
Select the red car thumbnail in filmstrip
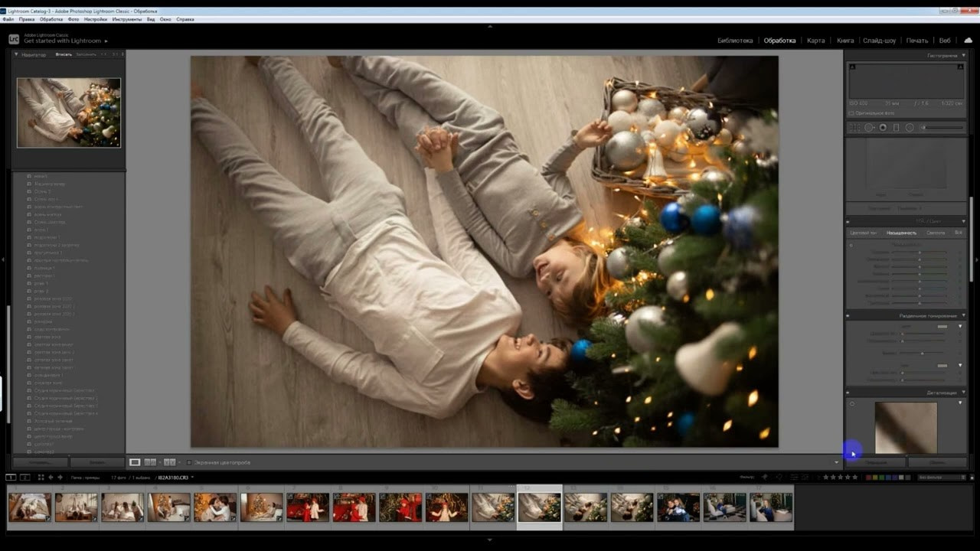click(308, 507)
